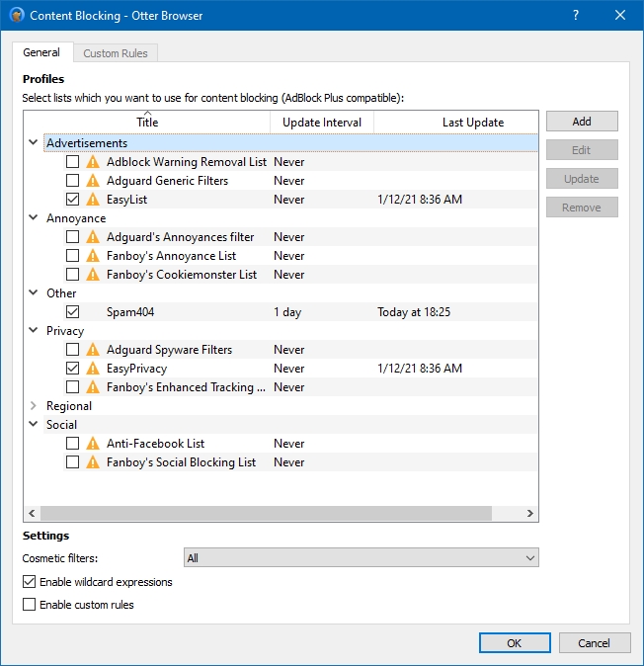
Task: Click the Otter Browser icon in title bar
Action: coord(17,15)
